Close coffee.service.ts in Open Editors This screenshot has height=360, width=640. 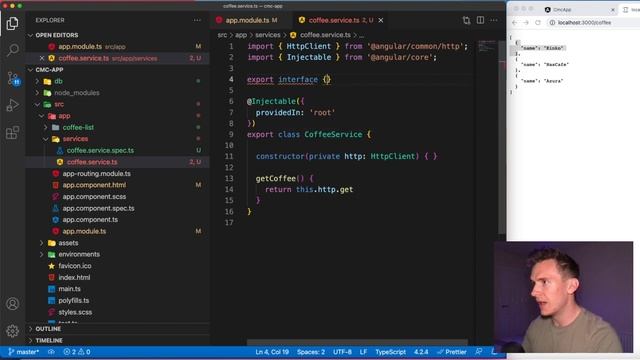point(42,58)
